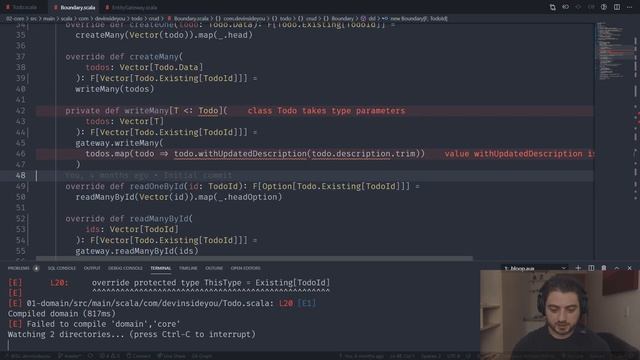640x360 pixels.
Task: Click the readOneById method name on line 49
Action: 157,187
